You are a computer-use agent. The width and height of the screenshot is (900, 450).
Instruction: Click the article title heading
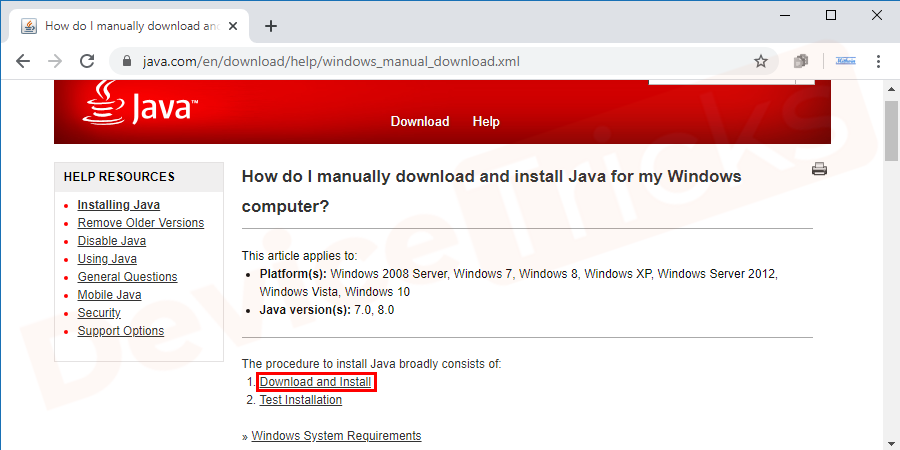pyautogui.click(x=491, y=191)
